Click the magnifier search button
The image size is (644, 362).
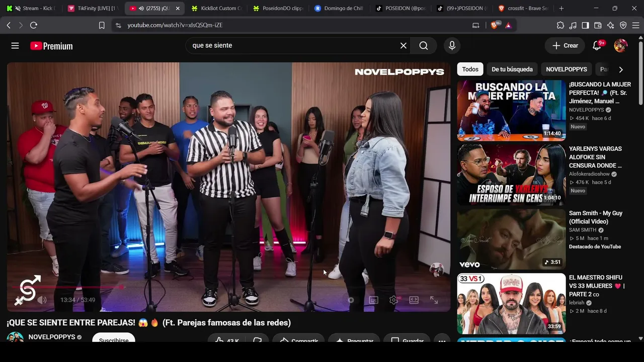pos(424,46)
